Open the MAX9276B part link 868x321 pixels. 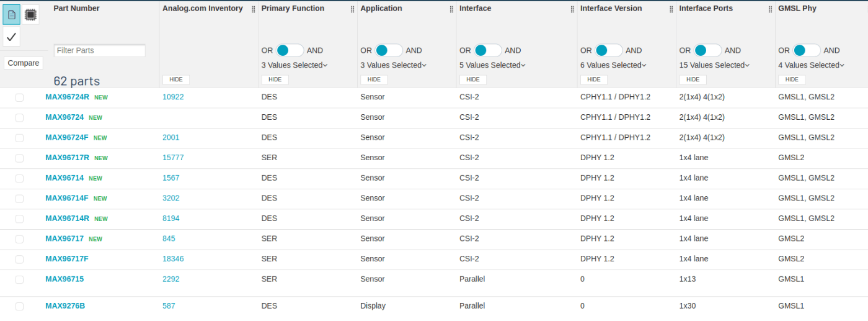pos(65,305)
